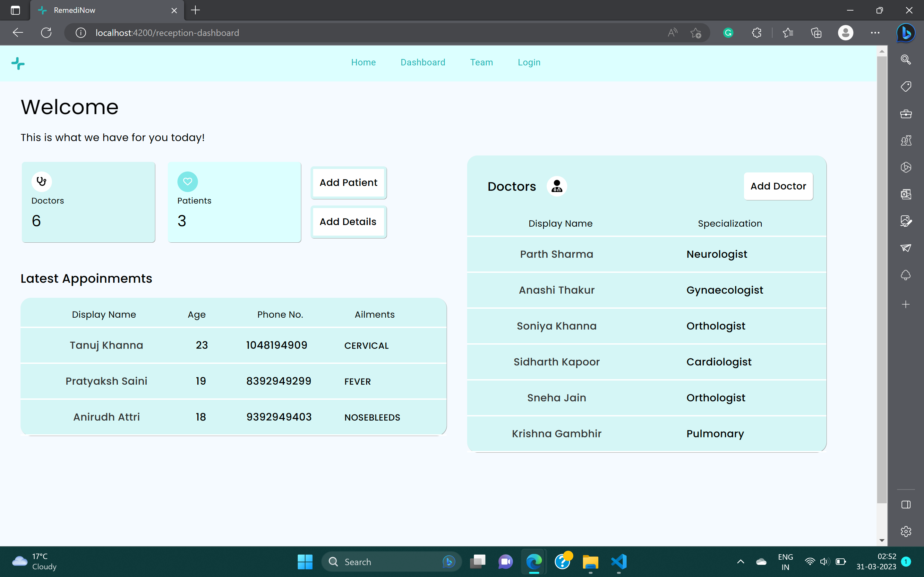This screenshot has width=924, height=577.
Task: Open Settings and more menu in Edge
Action: click(x=875, y=32)
